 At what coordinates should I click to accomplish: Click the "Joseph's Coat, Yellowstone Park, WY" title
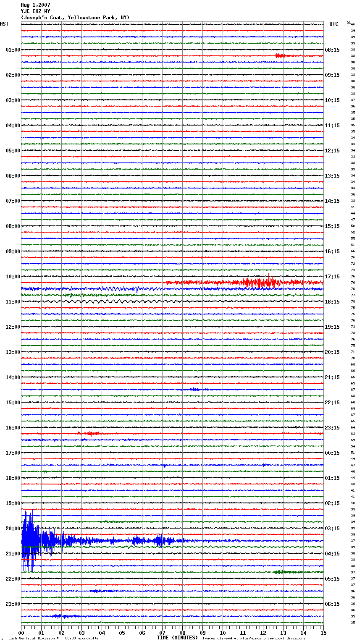(x=75, y=18)
